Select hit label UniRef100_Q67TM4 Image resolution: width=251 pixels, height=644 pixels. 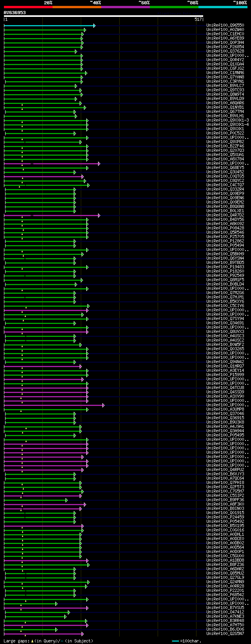[x=225, y=112]
